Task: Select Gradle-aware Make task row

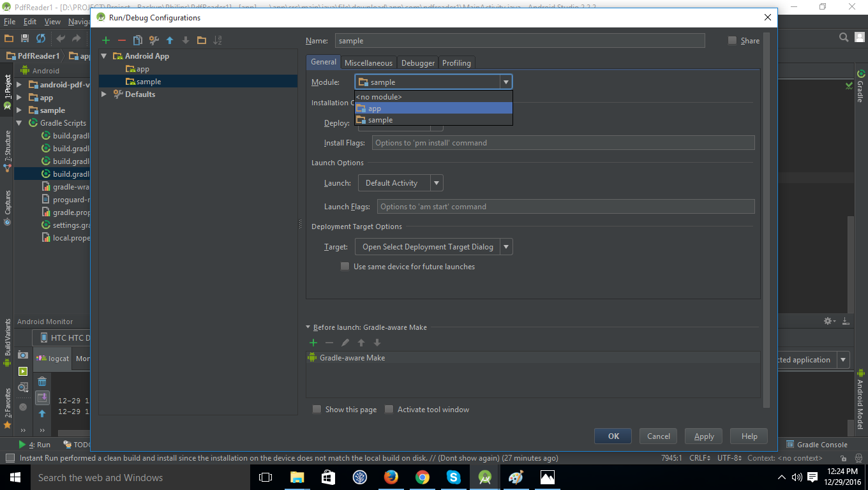Action: 533,358
